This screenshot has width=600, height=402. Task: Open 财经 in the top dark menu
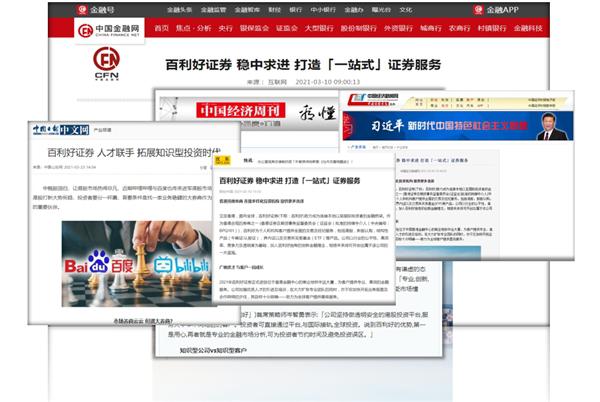[274, 10]
